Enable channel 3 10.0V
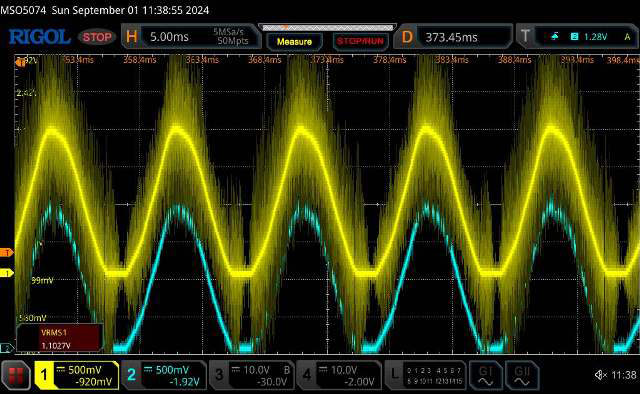The height and width of the screenshot is (394, 640). [x=252, y=375]
